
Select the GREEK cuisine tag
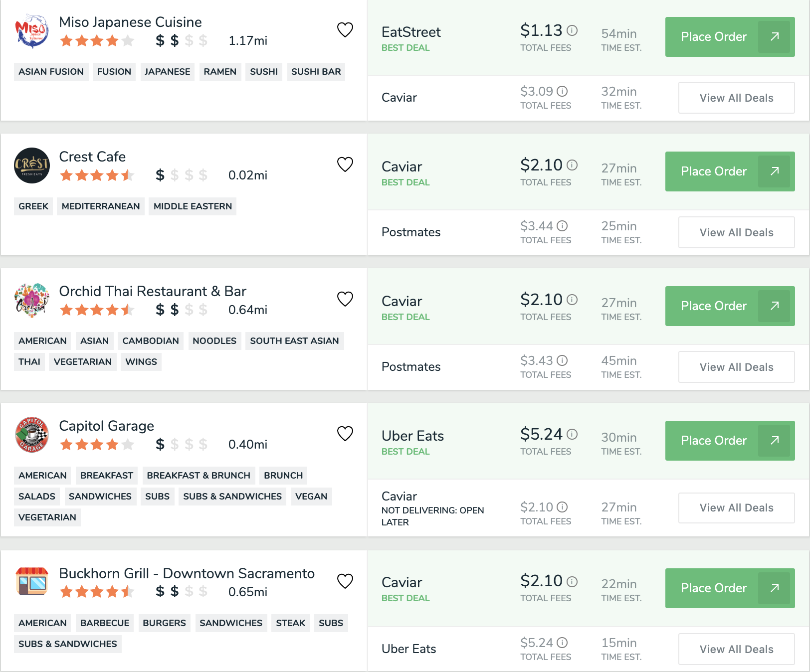33,206
